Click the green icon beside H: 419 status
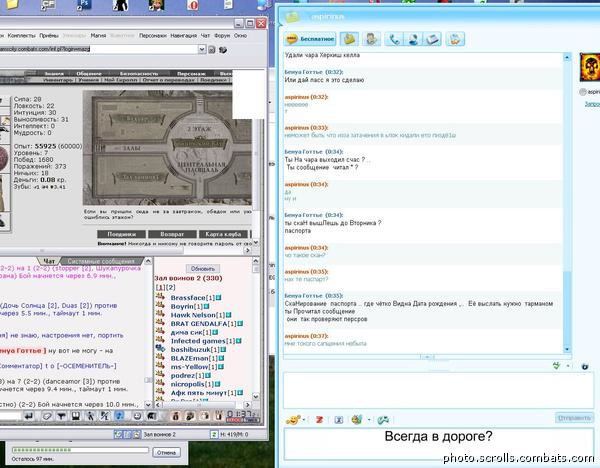 [x=214, y=434]
